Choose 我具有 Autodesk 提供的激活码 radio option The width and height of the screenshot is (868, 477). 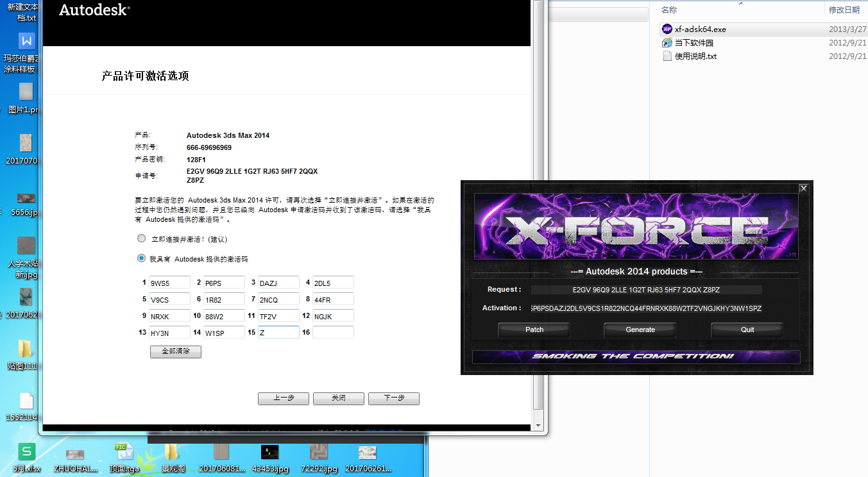click(142, 259)
